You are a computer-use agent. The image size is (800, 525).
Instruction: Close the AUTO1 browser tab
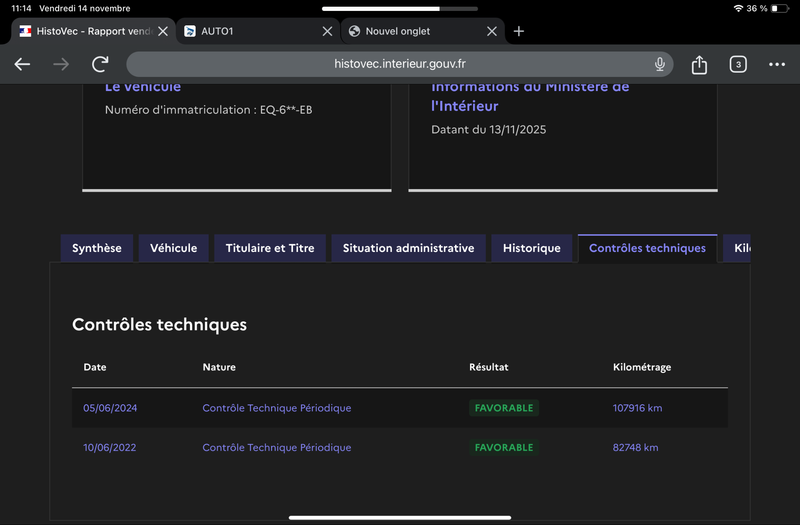pyautogui.click(x=327, y=31)
